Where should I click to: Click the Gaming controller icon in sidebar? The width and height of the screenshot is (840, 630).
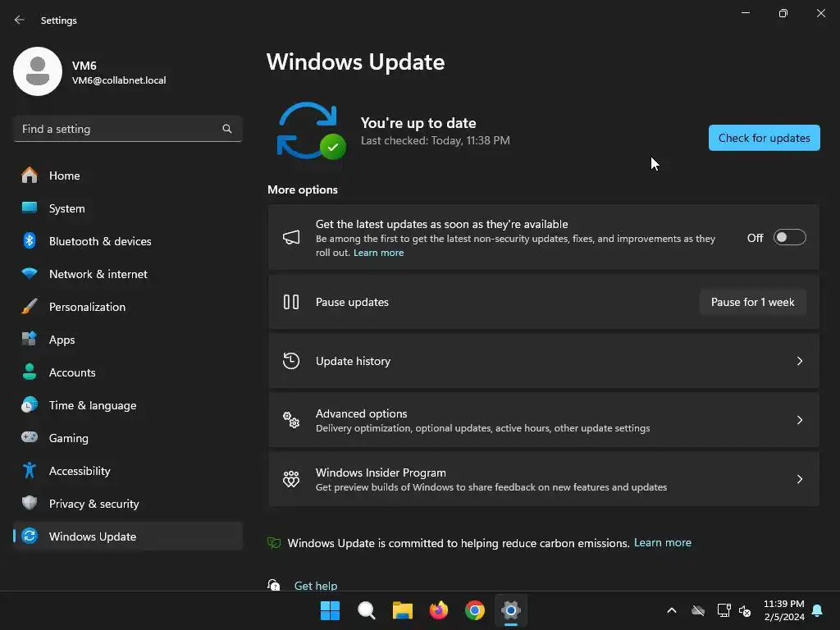click(x=30, y=437)
